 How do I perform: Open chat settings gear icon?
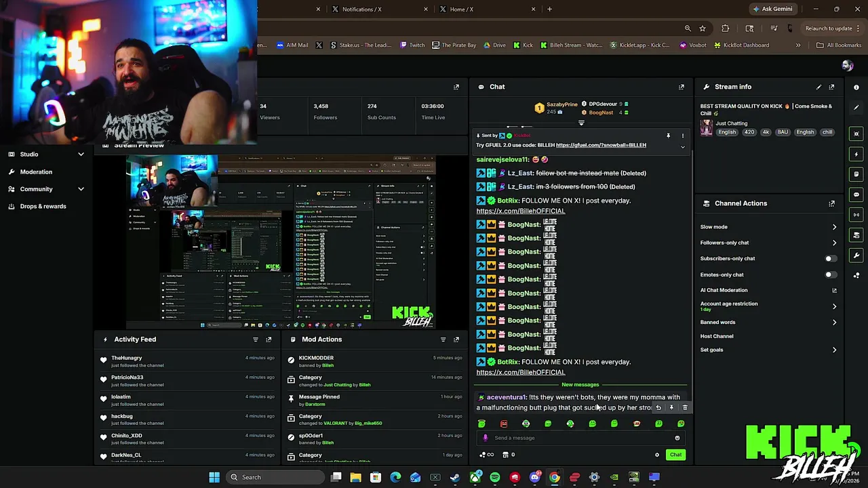(656, 455)
